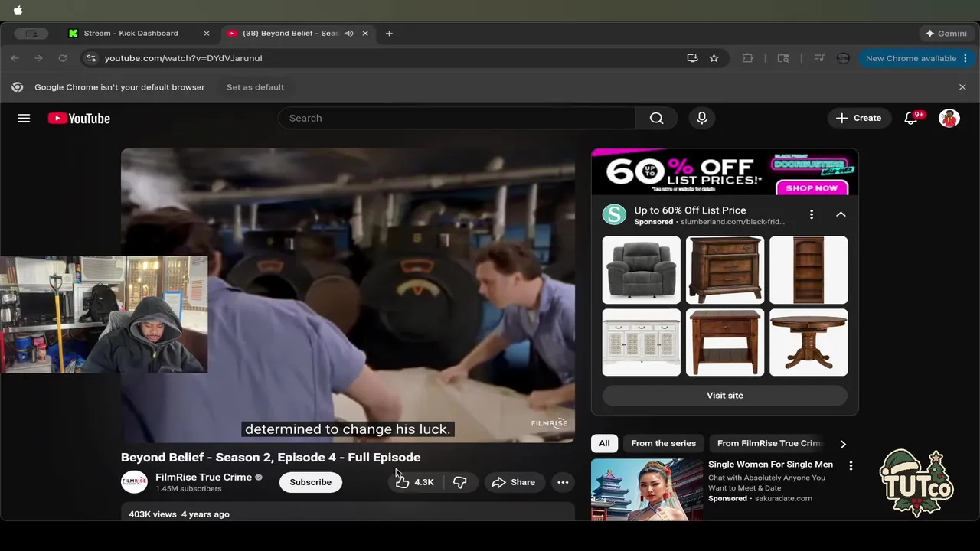
Task: Open the Slumberland ad three-dot options
Action: point(812,215)
